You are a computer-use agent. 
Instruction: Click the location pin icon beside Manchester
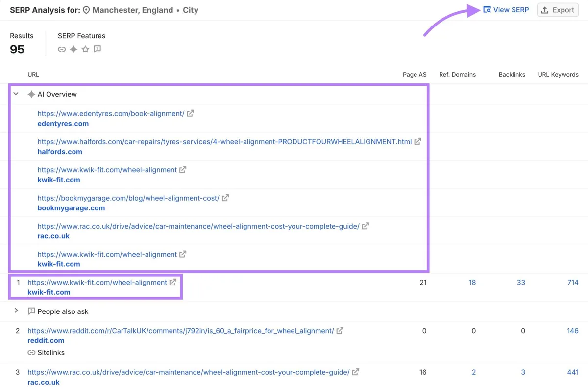point(86,10)
